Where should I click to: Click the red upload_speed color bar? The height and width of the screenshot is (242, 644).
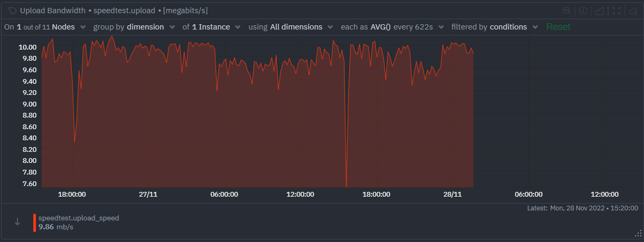coord(34,222)
